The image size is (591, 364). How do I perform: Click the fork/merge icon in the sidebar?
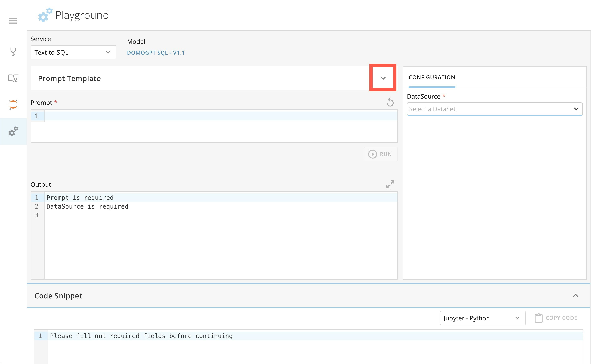pyautogui.click(x=13, y=52)
